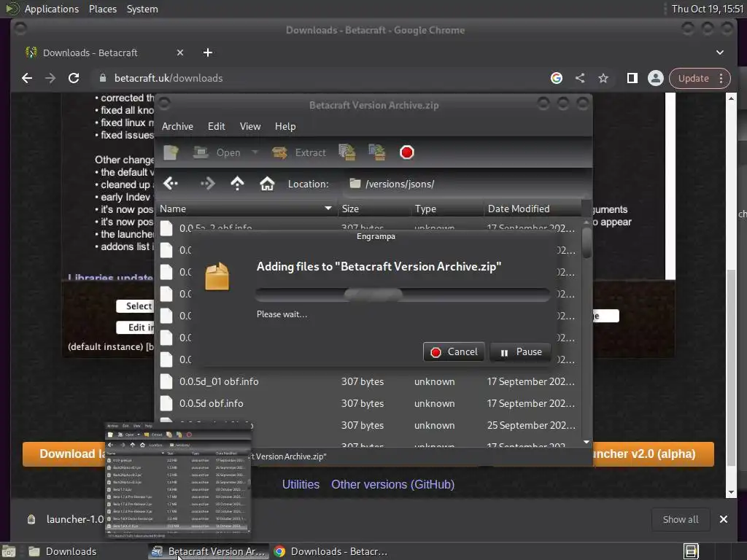747x560 pixels.
Task: Switch to the Downloads - Betacraft tab
Action: (x=90, y=52)
